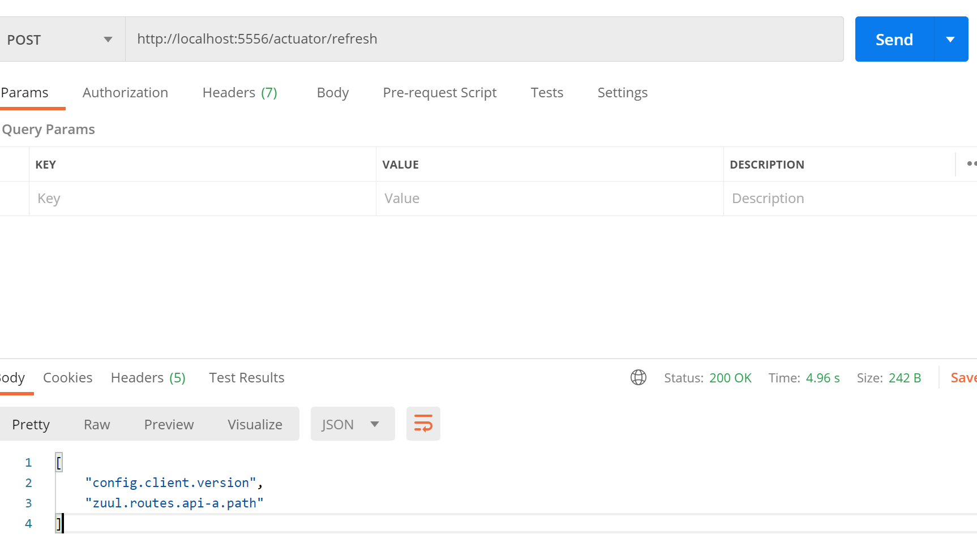
Task: Click the network globe icon
Action: click(639, 377)
